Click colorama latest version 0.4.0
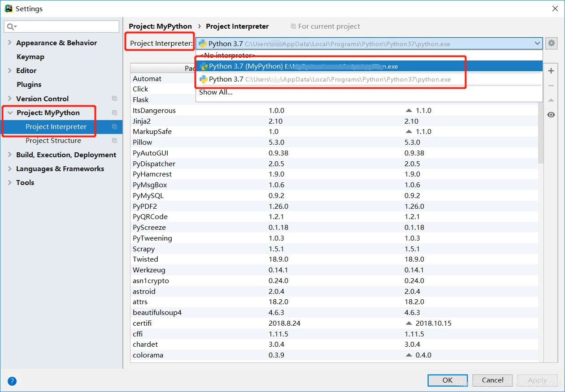The image size is (565, 392). 423,355
